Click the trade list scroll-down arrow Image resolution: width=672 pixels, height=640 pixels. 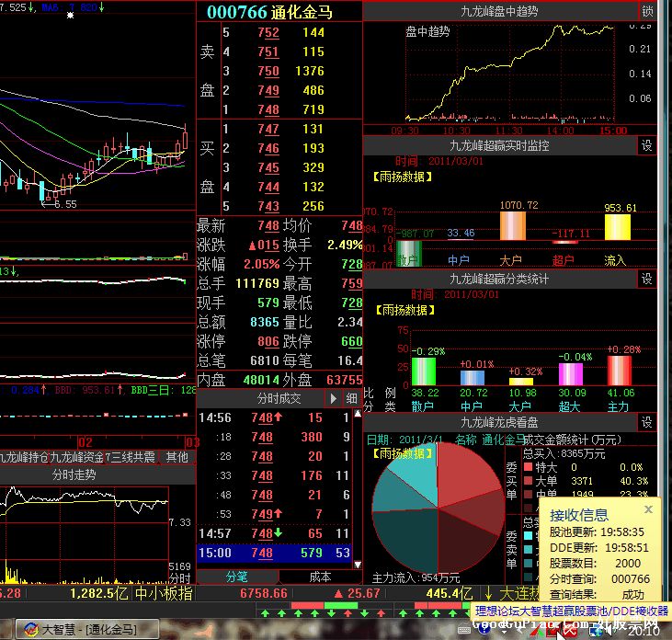pyautogui.click(x=358, y=565)
